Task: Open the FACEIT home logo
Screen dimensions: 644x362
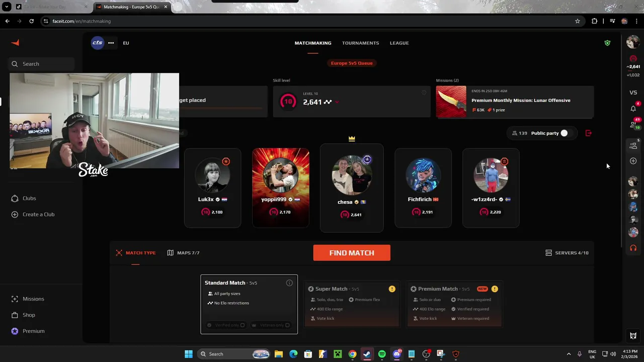Action: [x=15, y=43]
